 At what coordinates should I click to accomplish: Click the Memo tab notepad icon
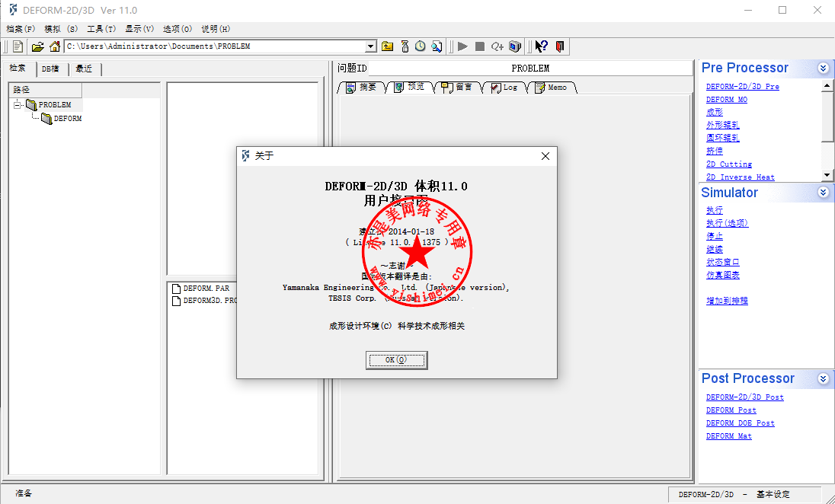pyautogui.click(x=540, y=88)
